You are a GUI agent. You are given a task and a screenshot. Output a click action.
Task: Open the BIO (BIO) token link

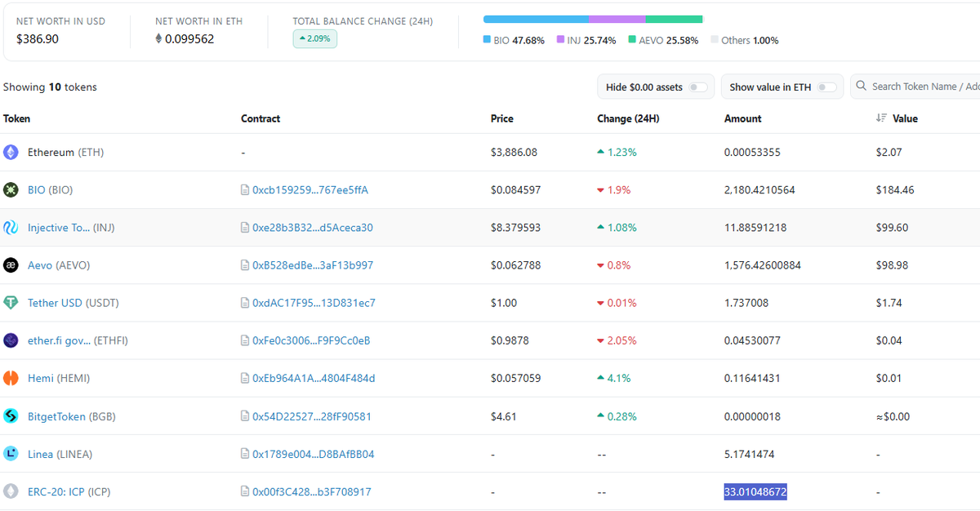pos(51,190)
